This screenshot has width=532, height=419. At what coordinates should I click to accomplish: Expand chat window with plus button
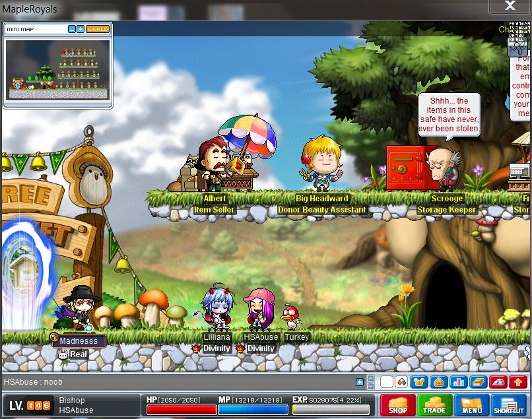point(360,382)
